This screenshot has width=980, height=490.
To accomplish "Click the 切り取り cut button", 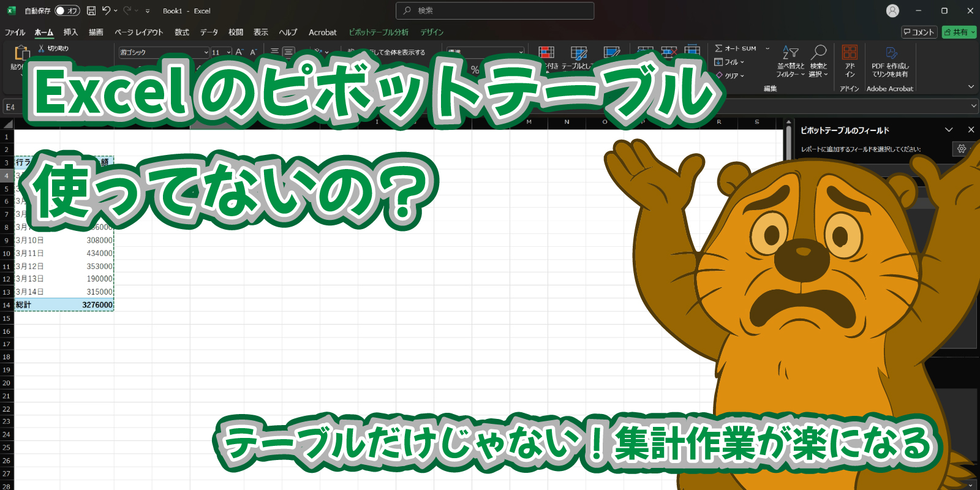I will coord(54,48).
